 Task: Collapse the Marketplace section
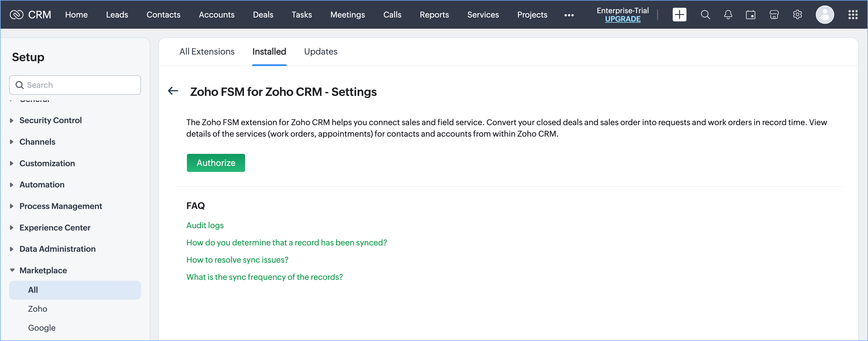tap(43, 270)
